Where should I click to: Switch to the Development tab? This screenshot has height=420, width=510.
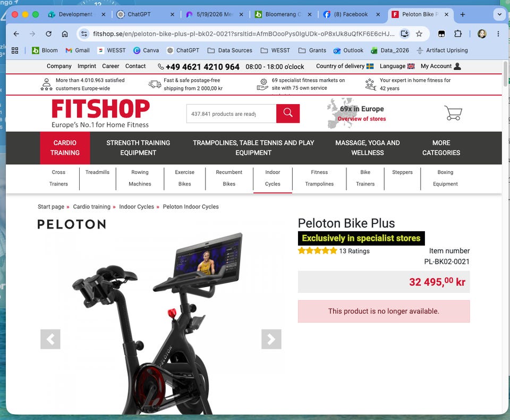(x=75, y=14)
